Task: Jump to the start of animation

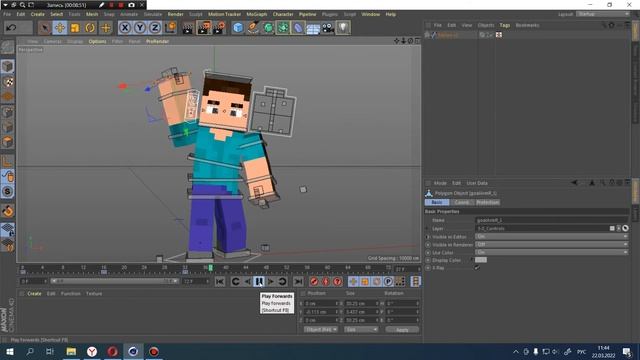Action: [220, 282]
